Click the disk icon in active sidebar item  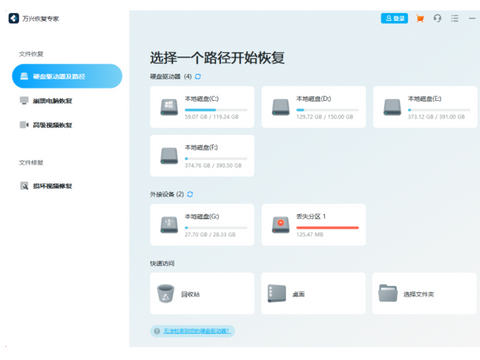click(24, 76)
